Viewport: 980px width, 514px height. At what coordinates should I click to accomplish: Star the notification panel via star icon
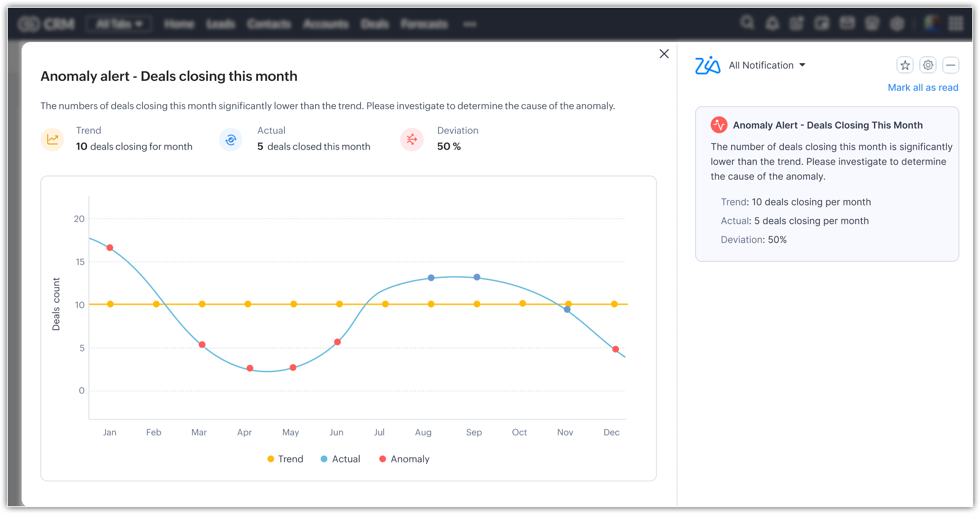click(x=905, y=65)
